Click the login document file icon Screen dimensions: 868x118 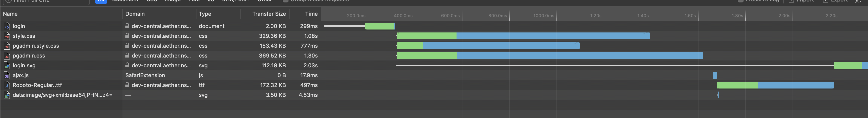coord(7,26)
